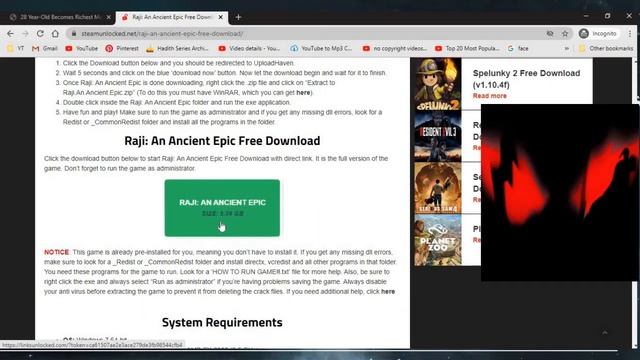Open the Planet Zoo thumbnail
The width and height of the screenshot is (640, 360).
438,240
